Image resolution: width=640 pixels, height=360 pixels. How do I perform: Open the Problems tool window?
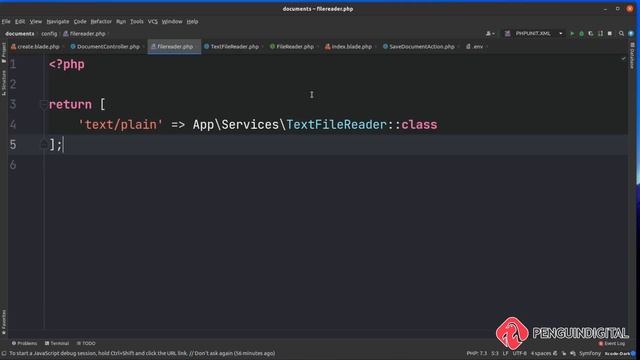tap(24, 343)
